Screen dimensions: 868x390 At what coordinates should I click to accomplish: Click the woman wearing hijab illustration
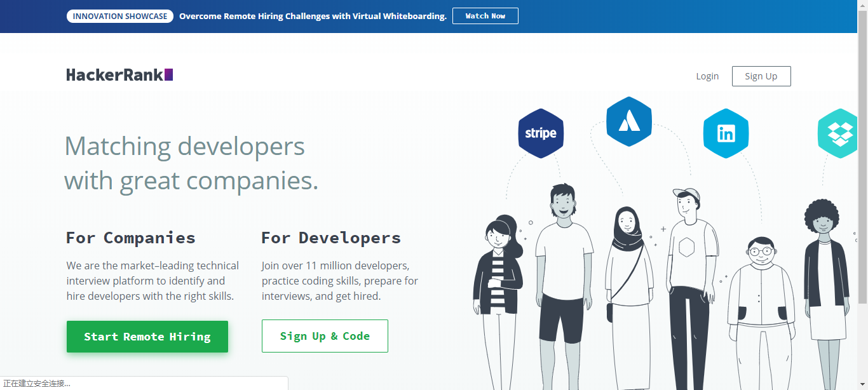[628, 297]
